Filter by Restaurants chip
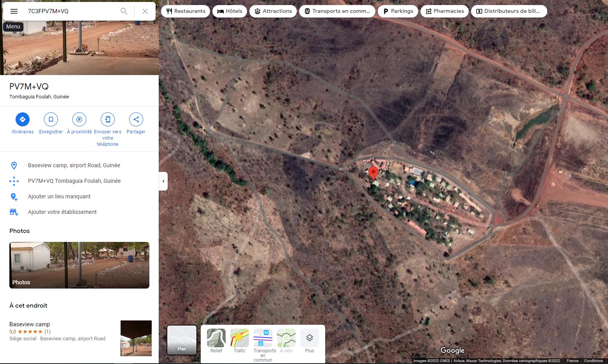The width and height of the screenshot is (608, 364). 186,11
